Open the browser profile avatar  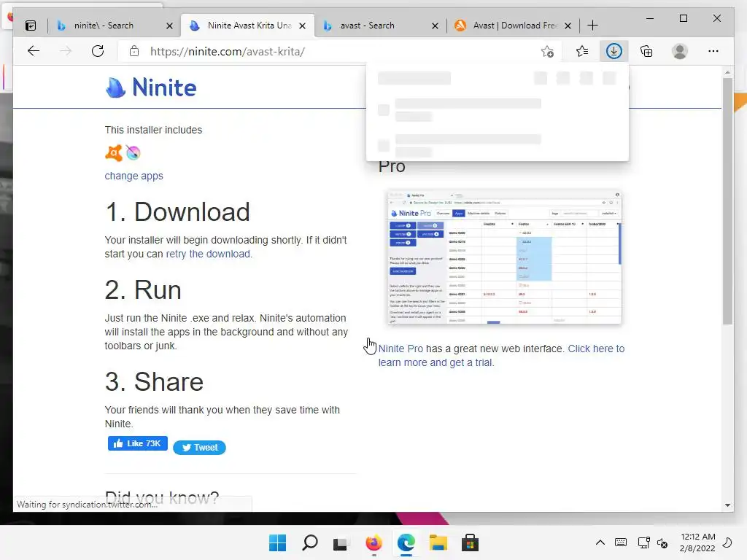click(680, 51)
